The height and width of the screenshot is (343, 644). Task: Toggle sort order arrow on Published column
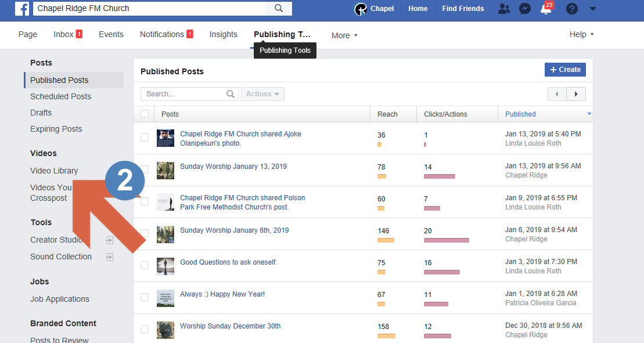tap(589, 114)
